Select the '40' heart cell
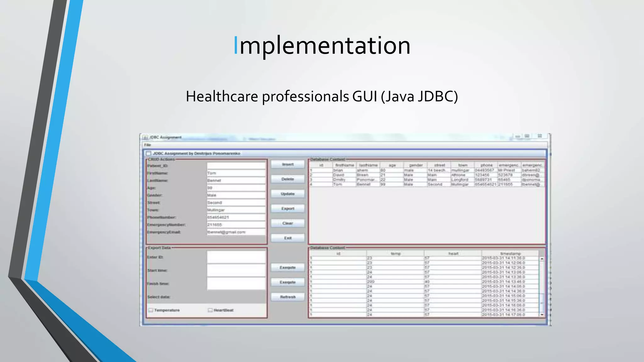Image resolution: width=644 pixels, height=362 pixels. click(x=453, y=282)
